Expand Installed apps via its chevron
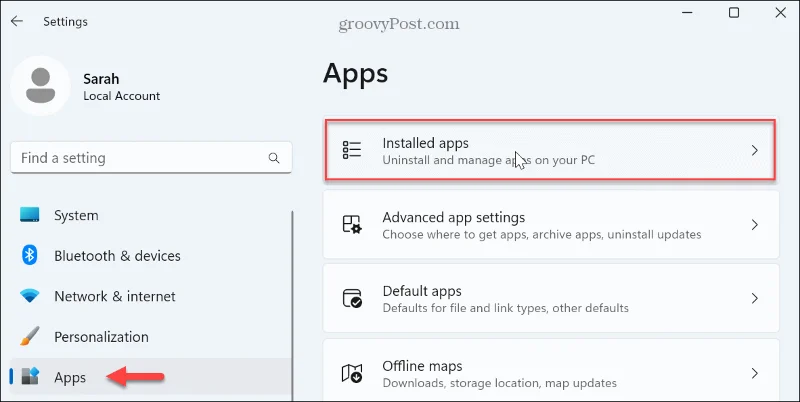Screen dimensions: 800x402 (x=755, y=150)
